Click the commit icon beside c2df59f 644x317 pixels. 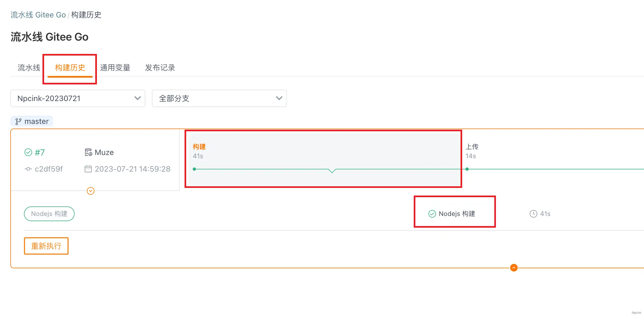point(28,169)
